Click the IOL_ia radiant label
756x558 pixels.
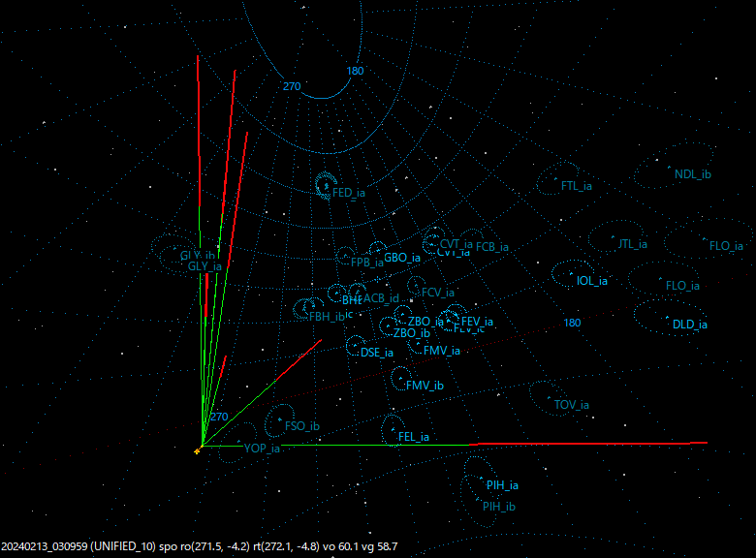pos(591,281)
